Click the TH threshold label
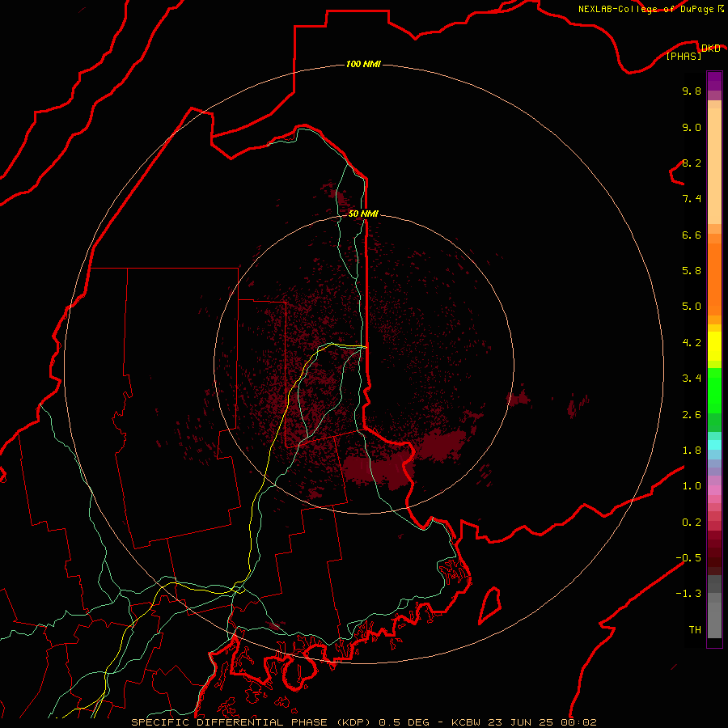 point(695,629)
